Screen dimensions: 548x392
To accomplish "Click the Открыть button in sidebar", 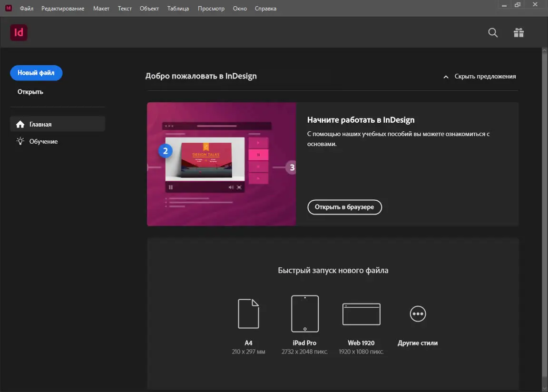I will (30, 91).
